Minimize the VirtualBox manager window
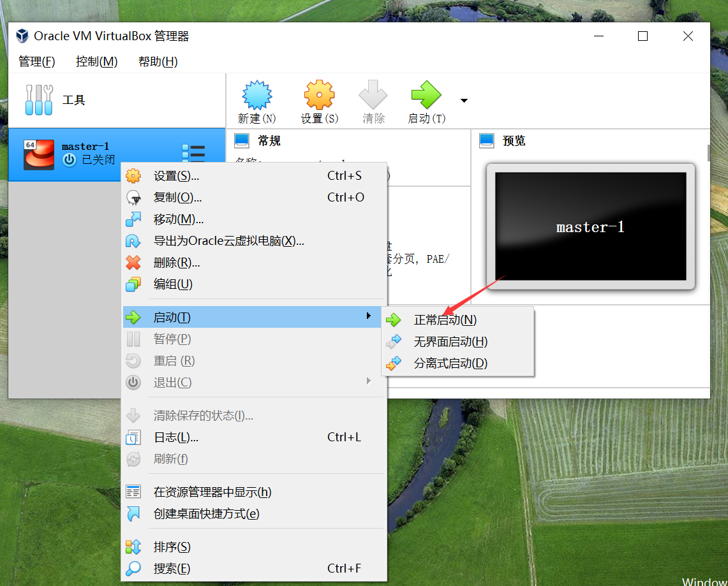The height and width of the screenshot is (586, 728). (x=599, y=36)
